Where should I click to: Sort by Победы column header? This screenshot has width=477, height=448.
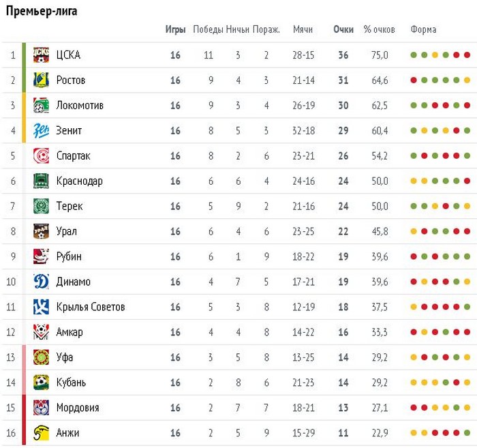coord(209,30)
